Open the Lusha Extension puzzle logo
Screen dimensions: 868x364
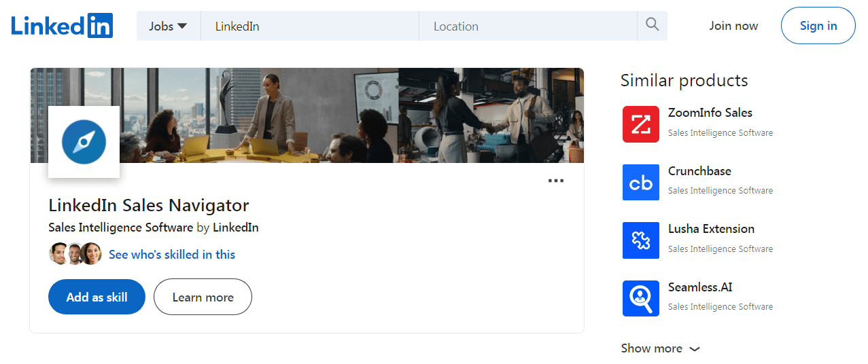(x=641, y=240)
